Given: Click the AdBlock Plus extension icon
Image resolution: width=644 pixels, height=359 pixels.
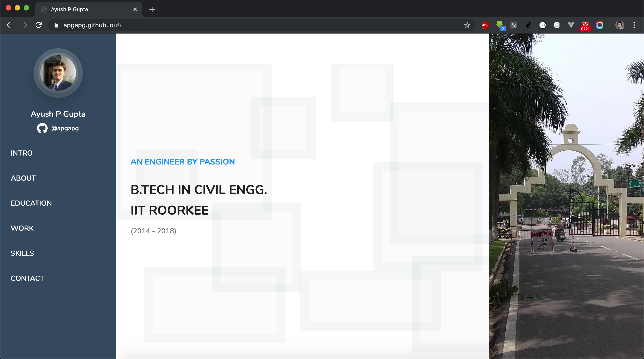Looking at the screenshot, I should pyautogui.click(x=485, y=25).
